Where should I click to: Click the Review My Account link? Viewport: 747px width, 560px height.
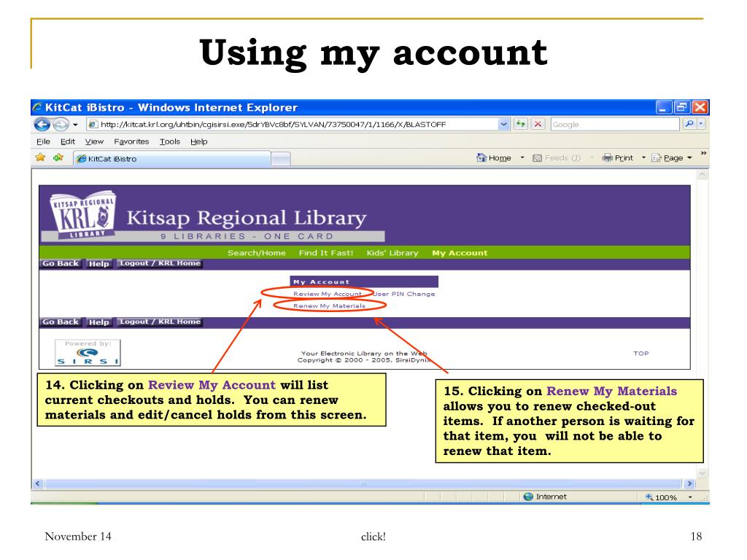[x=328, y=294]
